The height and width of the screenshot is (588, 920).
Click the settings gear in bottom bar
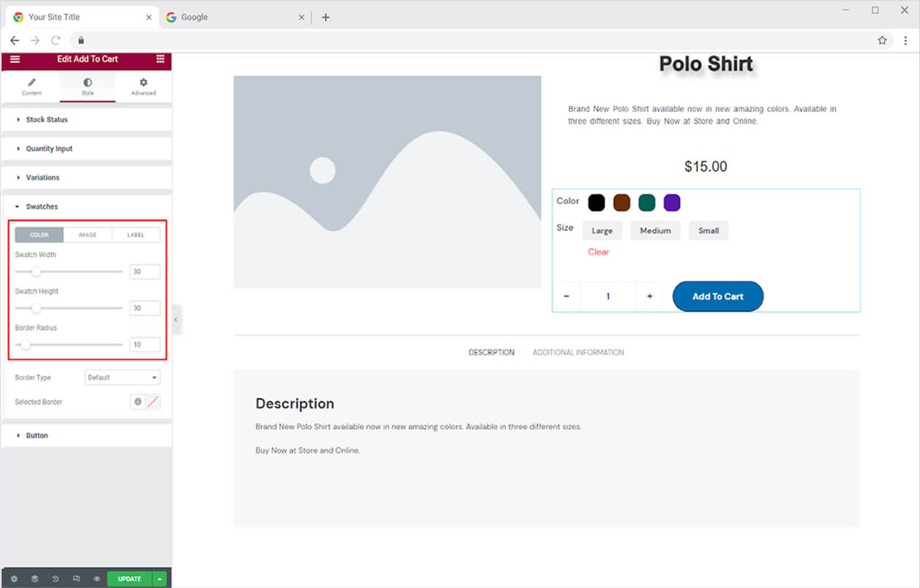14,578
